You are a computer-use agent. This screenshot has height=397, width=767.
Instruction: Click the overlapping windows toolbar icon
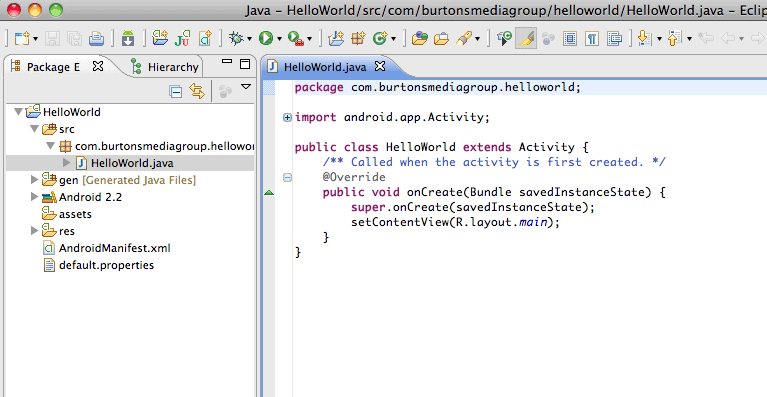click(x=614, y=38)
